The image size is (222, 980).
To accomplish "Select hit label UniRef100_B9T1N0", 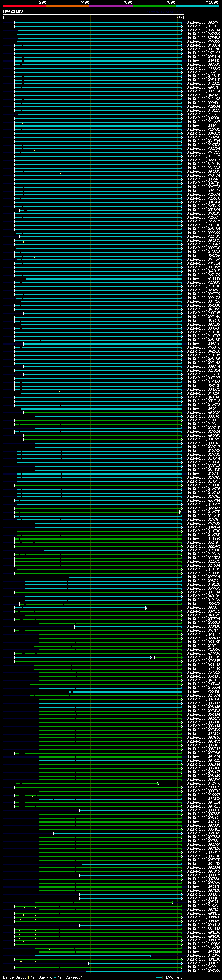I will tap(203, 49).
